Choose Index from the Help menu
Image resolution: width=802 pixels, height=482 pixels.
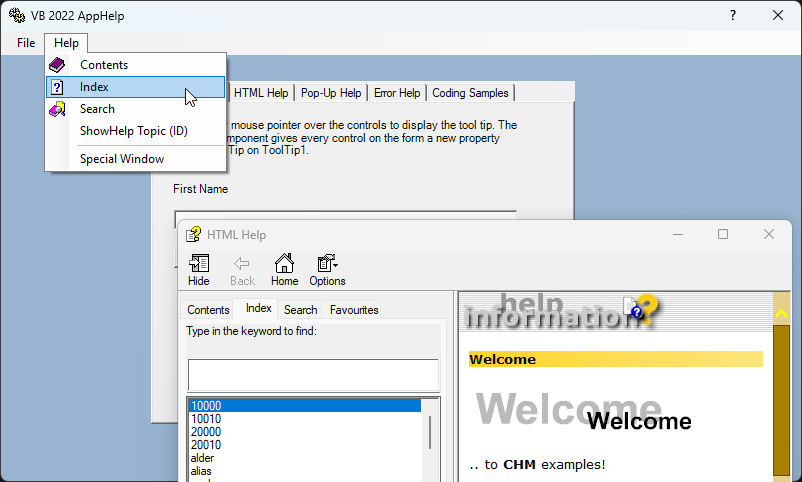tap(136, 87)
